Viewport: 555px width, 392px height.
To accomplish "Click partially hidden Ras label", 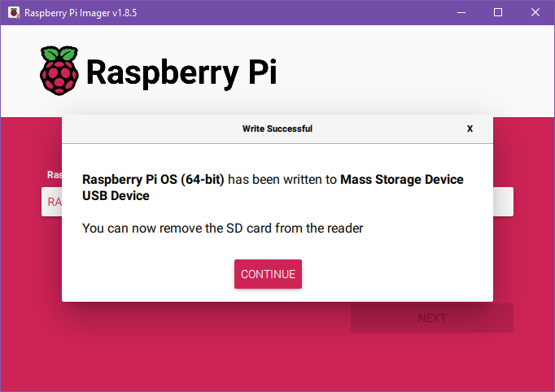I will pos(55,174).
